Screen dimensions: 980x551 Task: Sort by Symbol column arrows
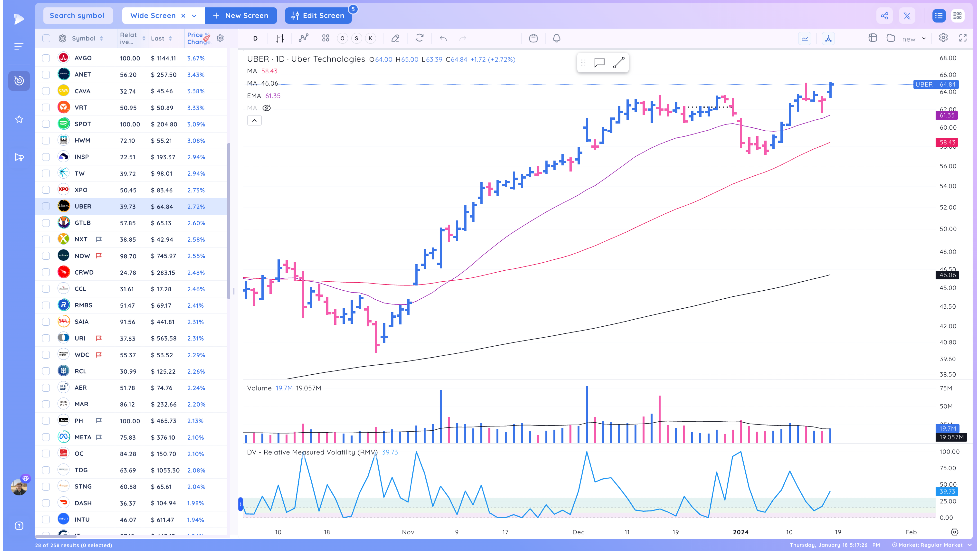tap(102, 38)
